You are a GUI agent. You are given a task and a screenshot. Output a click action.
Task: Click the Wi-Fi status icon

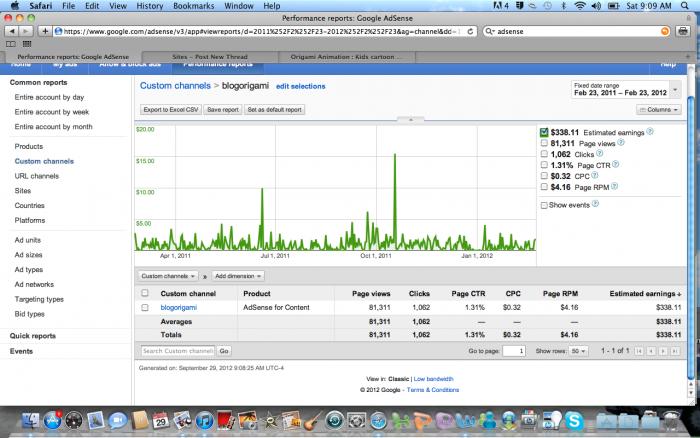(x=579, y=6)
